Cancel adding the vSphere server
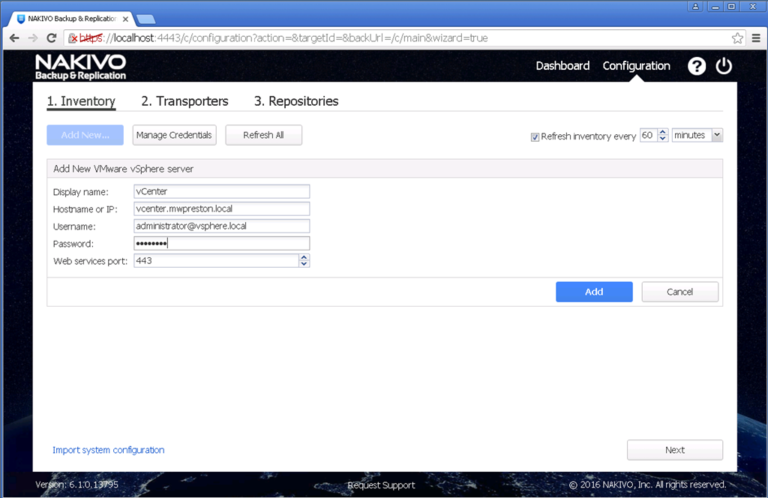 [x=680, y=292]
